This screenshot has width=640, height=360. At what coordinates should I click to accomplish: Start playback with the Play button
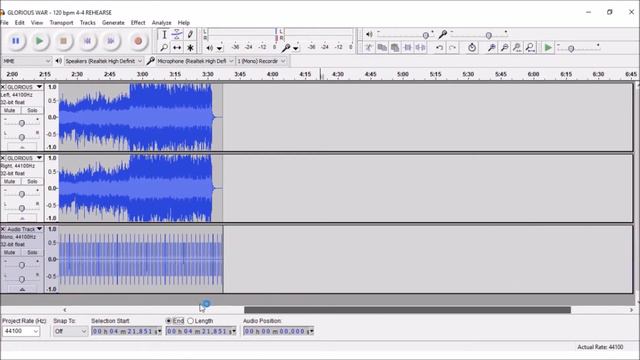pos(39,41)
